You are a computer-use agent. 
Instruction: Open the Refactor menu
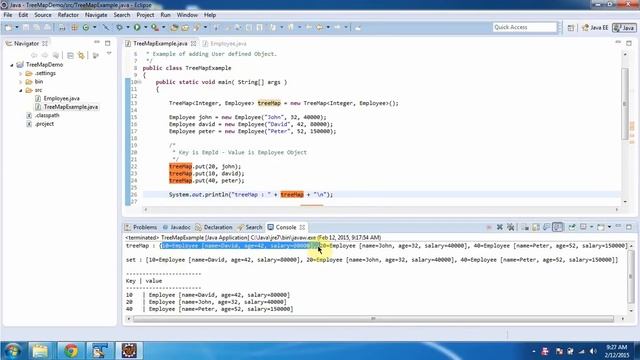68,15
